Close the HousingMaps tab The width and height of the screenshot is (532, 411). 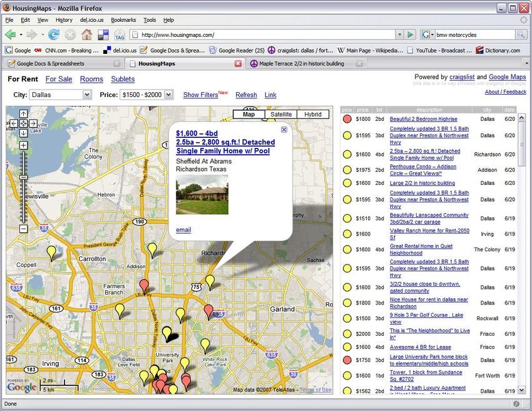point(238,63)
